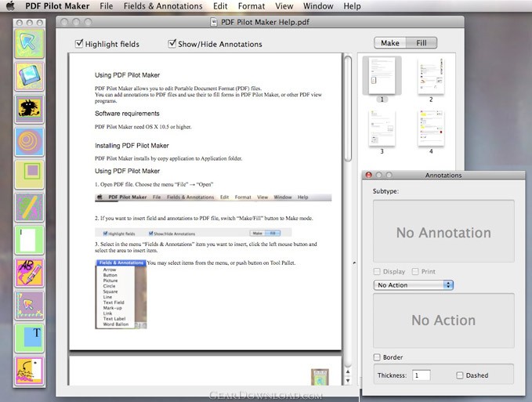Toggle the Show/Hide Annotations checkbox
Viewport: 532px width, 402px height.
point(172,43)
